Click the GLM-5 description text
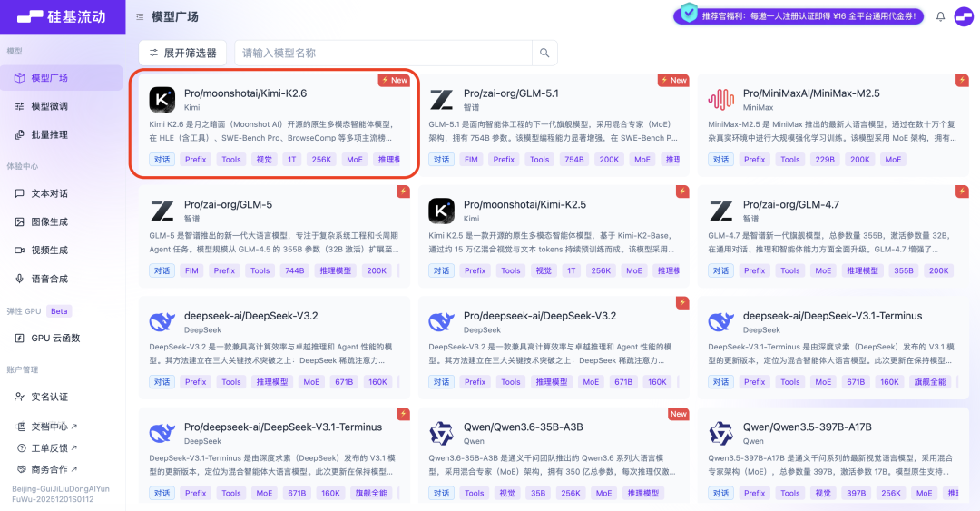Viewport: 980px width, 511px height. [274, 242]
